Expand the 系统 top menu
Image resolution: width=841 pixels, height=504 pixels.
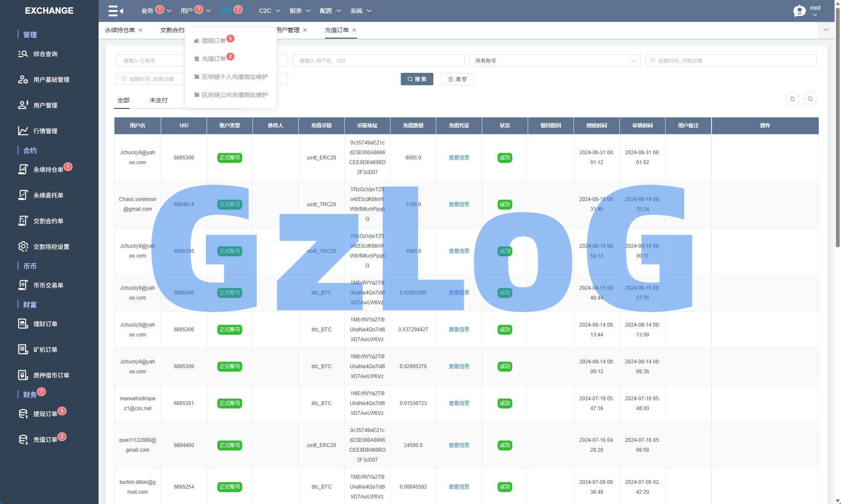pyautogui.click(x=361, y=11)
